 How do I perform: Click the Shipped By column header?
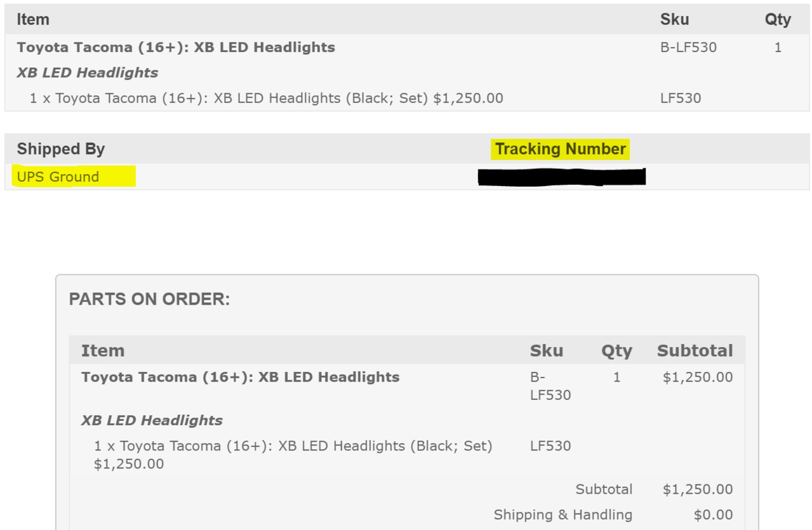click(61, 149)
